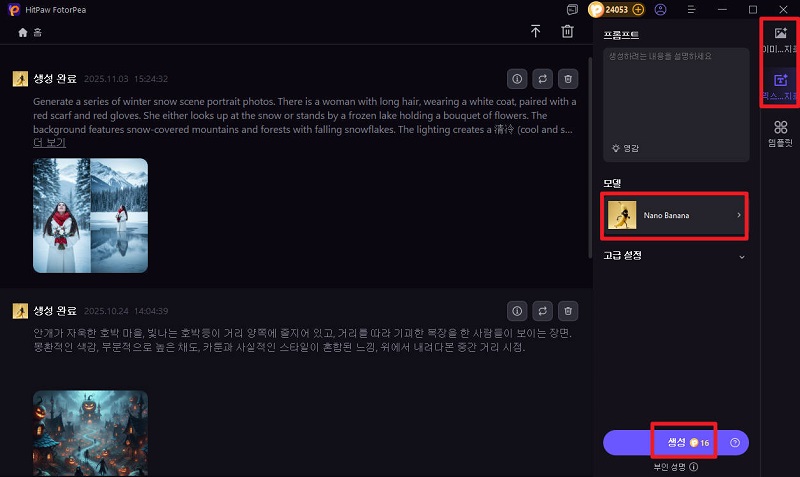Open the winter snow woman thumbnail
Viewport: 800px width, 477px height.
[x=90, y=215]
